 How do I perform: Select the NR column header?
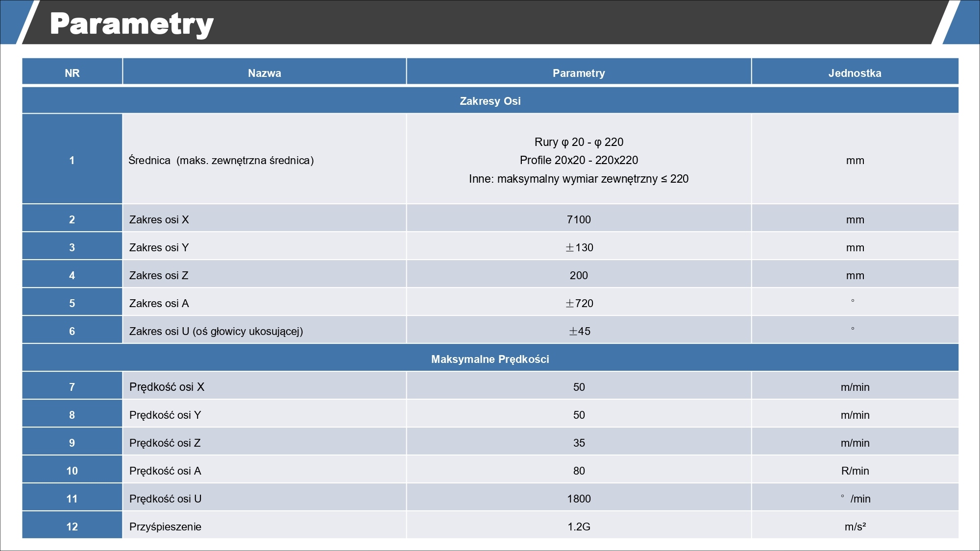pyautogui.click(x=72, y=73)
